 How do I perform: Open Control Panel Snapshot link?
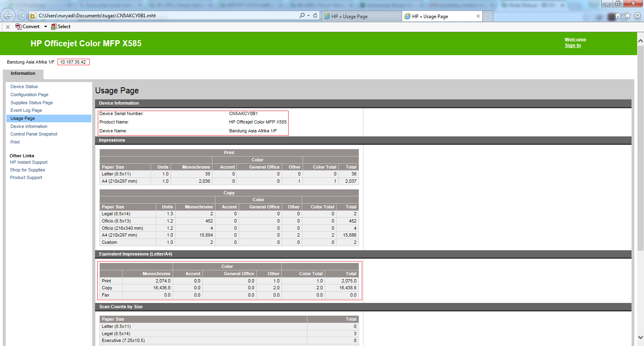(34, 134)
